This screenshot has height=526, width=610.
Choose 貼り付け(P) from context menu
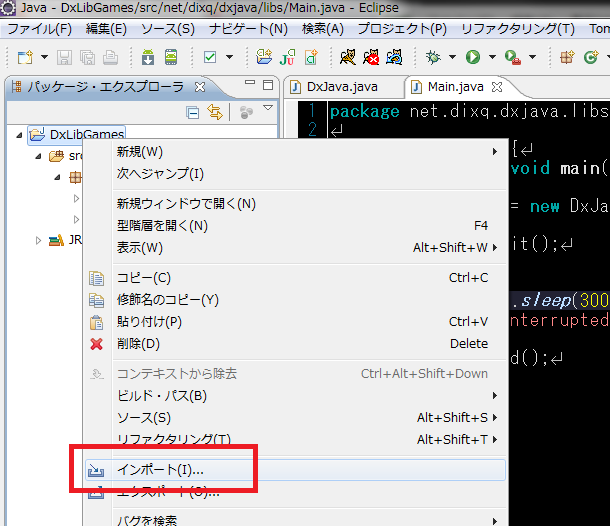295,322
